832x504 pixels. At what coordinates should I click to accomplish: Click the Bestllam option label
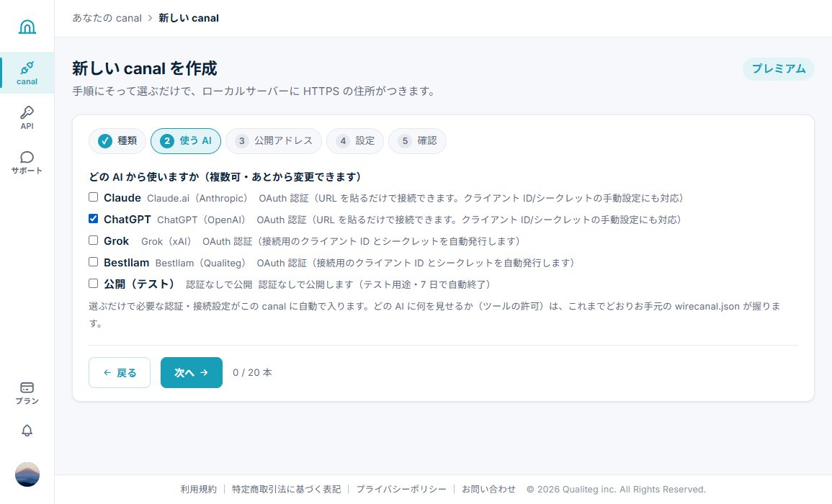126,263
